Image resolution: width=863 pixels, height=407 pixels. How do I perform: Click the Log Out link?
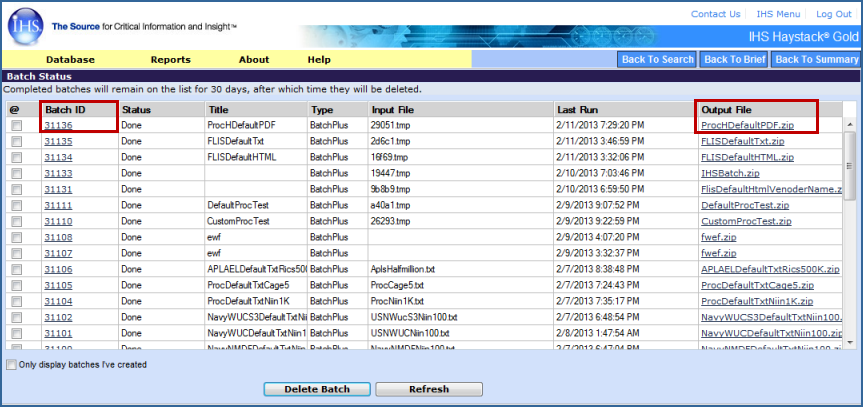click(x=833, y=14)
